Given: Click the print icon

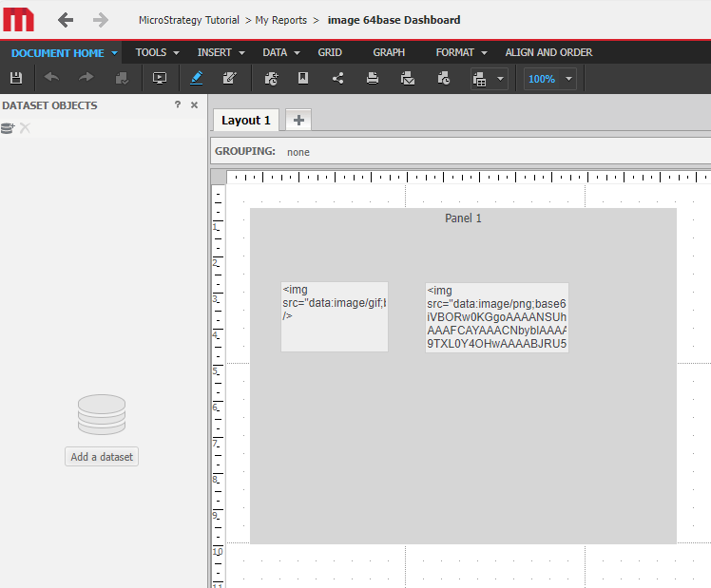Looking at the screenshot, I should (373, 79).
